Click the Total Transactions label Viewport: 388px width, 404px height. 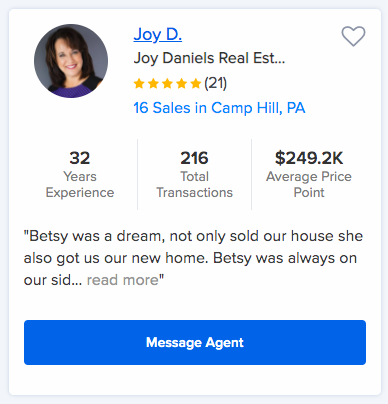coord(194,184)
